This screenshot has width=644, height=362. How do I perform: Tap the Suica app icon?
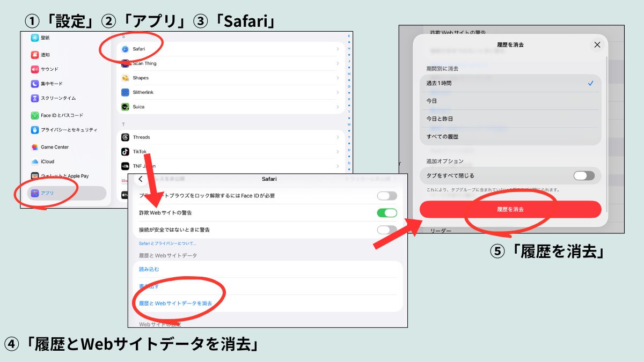[x=125, y=107]
